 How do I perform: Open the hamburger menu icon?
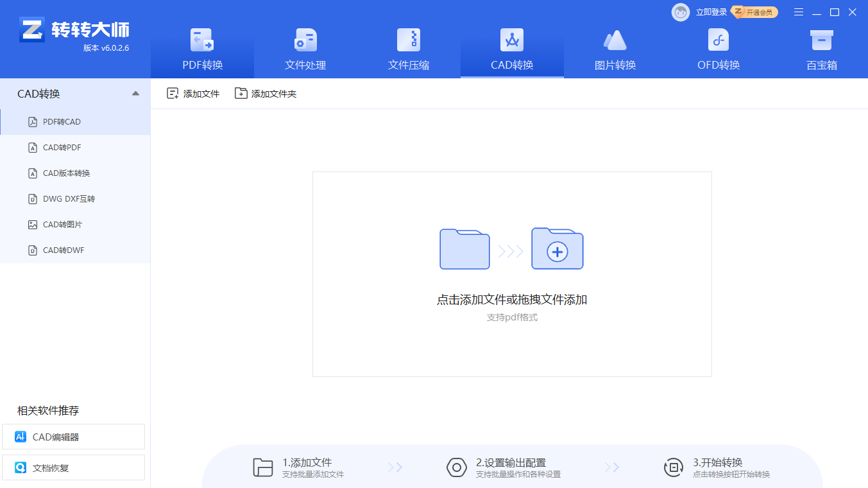coord(798,12)
